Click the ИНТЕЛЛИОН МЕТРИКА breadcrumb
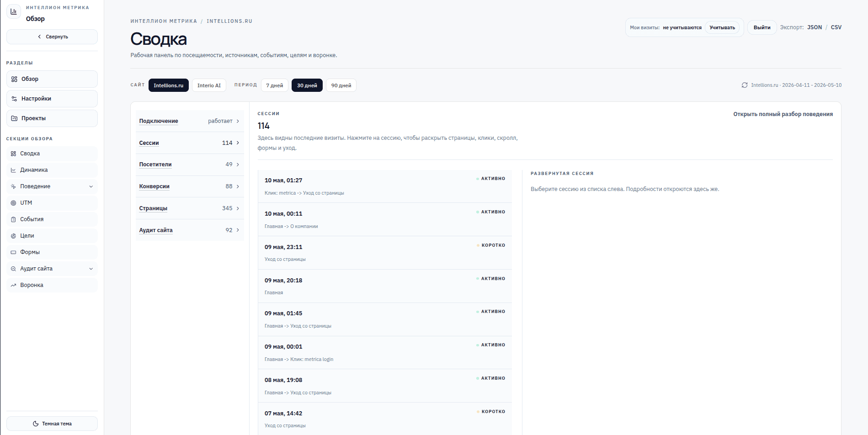Viewport: 868px width, 435px height. [x=164, y=21]
